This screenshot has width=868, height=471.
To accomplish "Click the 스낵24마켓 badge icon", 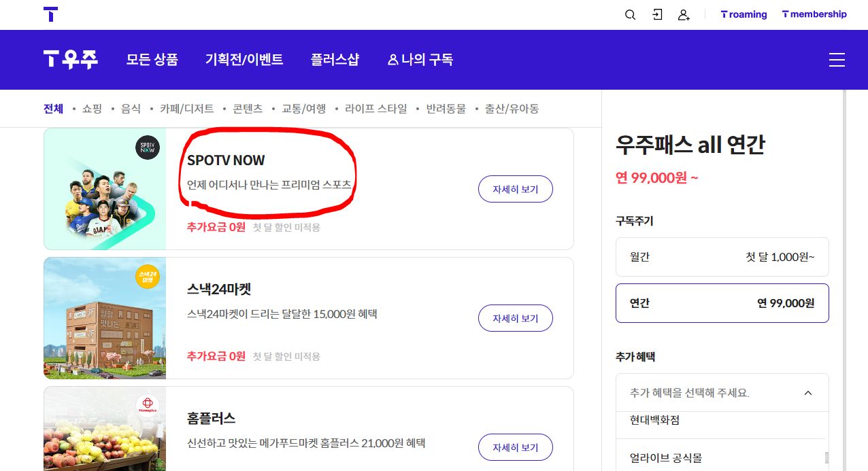I will [148, 277].
